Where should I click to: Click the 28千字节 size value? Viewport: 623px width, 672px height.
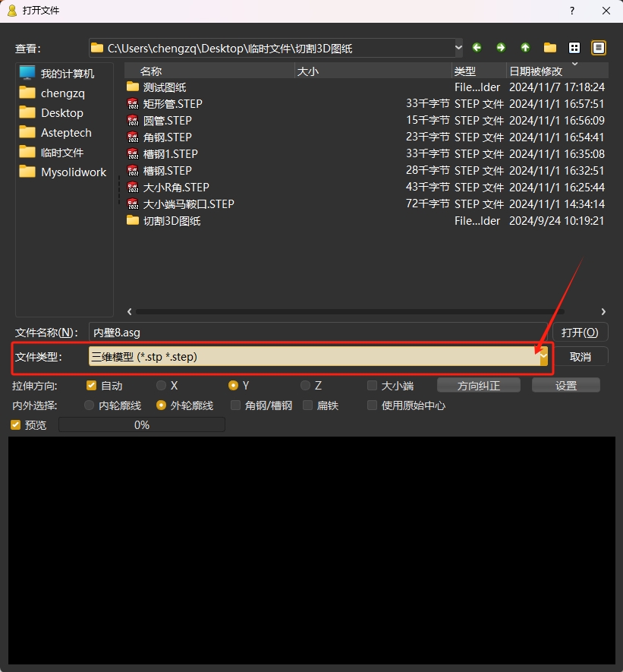coord(427,170)
